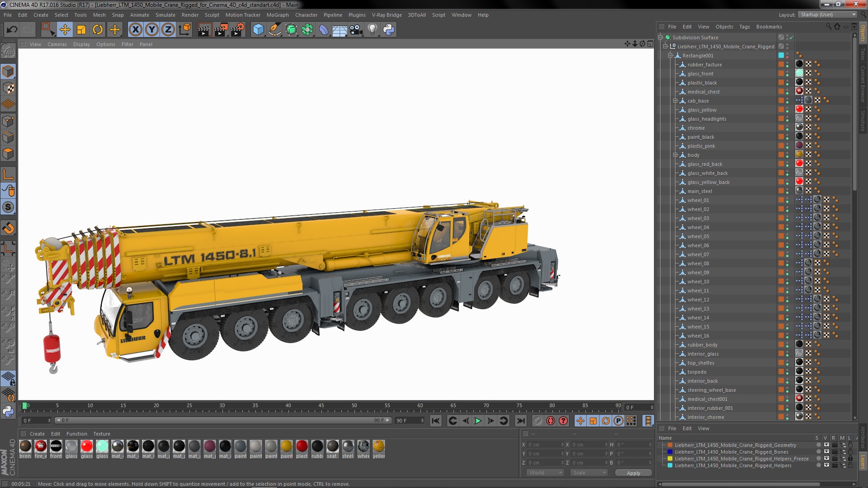Open the Layout Startup dropdown
Image resolution: width=868 pixels, height=488 pixels.
(828, 15)
